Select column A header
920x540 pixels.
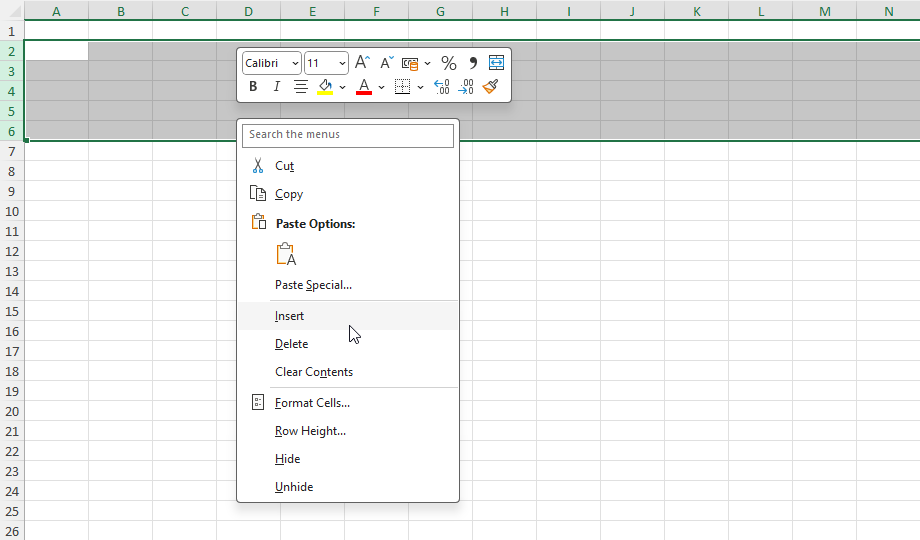56,11
